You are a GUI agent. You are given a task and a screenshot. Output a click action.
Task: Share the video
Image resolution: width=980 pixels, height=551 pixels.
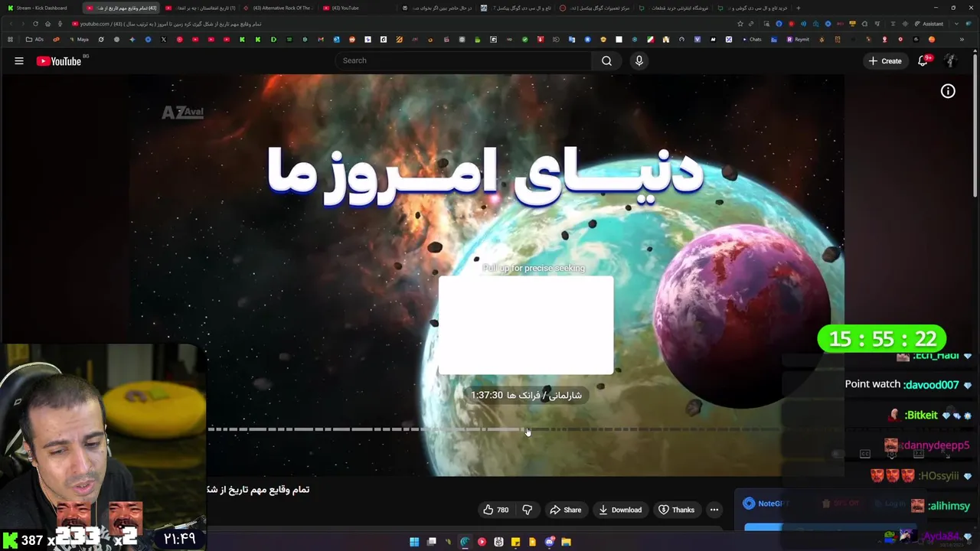[x=565, y=510]
